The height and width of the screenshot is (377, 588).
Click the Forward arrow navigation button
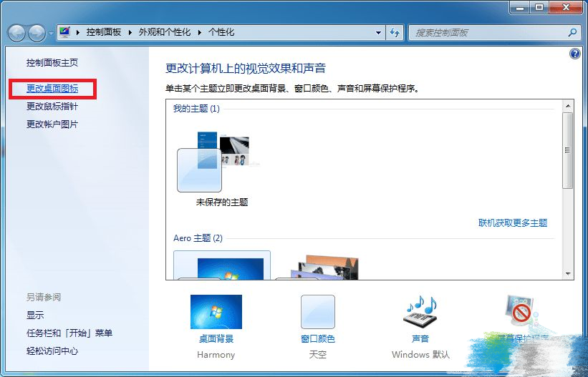tap(37, 33)
